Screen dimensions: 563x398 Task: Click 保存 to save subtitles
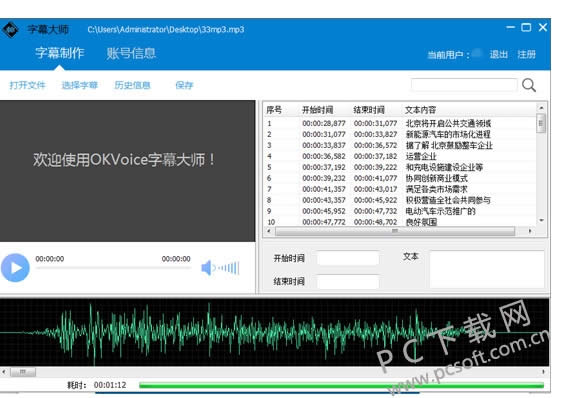tap(184, 85)
